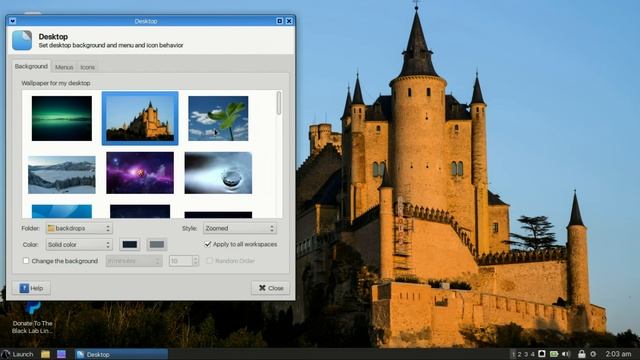
Task: Select the water droplet wallpaper thumbnail
Action: pyautogui.click(x=218, y=173)
